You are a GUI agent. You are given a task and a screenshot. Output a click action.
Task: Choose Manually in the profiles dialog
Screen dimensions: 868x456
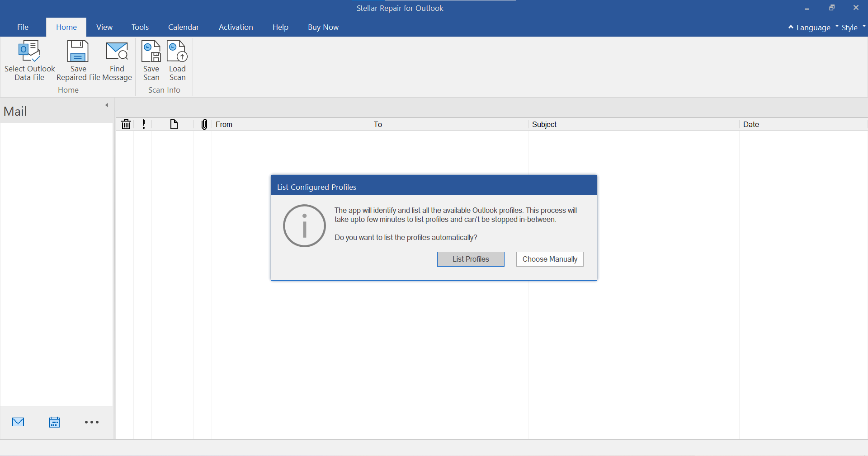[x=549, y=259]
